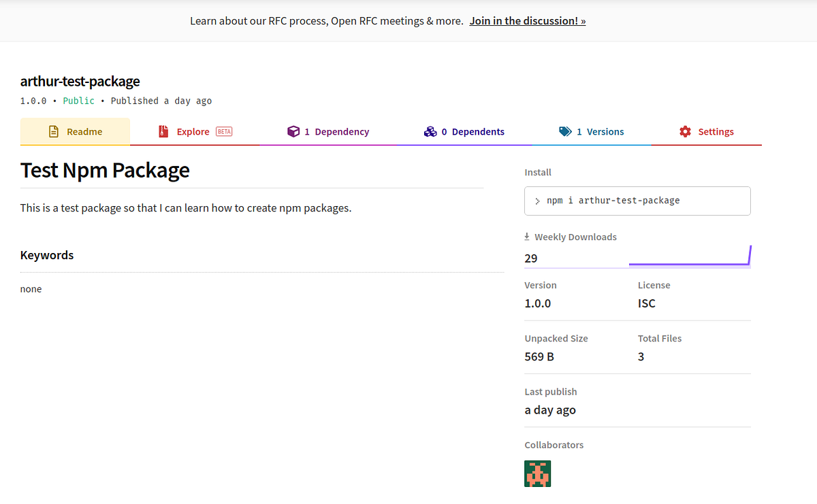Screen dimensions: 817x504
Task: Click the Collaborators label
Action: [x=554, y=445]
